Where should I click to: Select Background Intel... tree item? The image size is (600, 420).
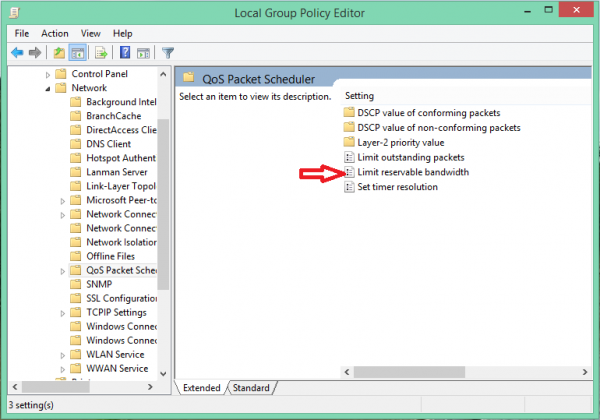(121, 102)
